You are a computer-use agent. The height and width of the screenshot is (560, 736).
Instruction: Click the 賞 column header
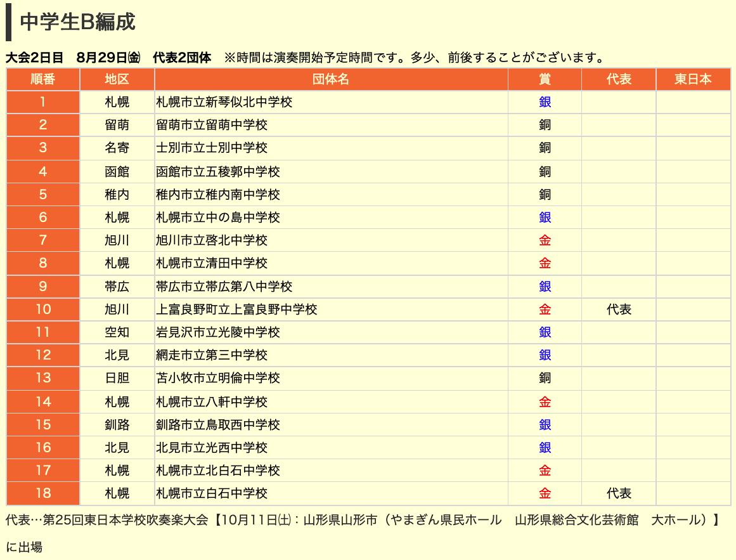pos(545,79)
